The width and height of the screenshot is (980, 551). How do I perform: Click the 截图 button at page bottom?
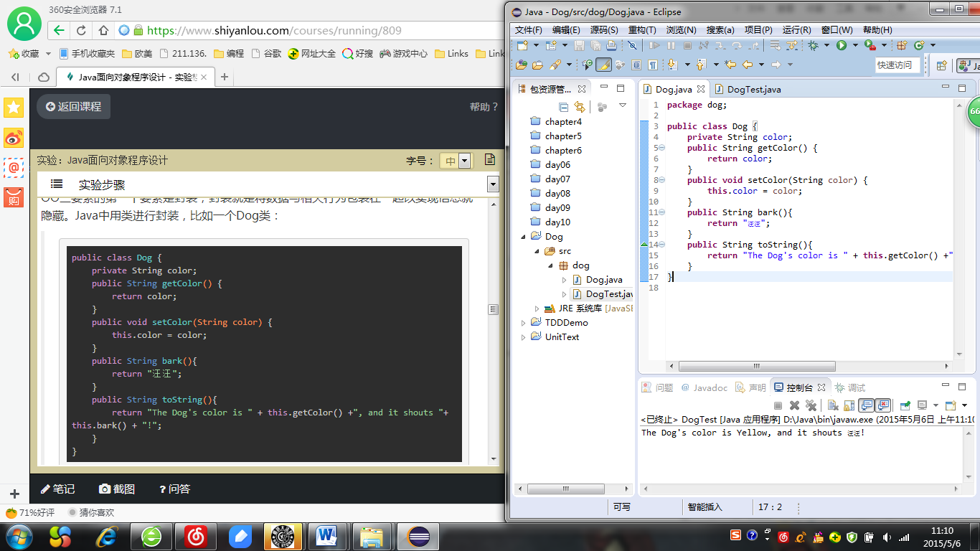(x=117, y=489)
